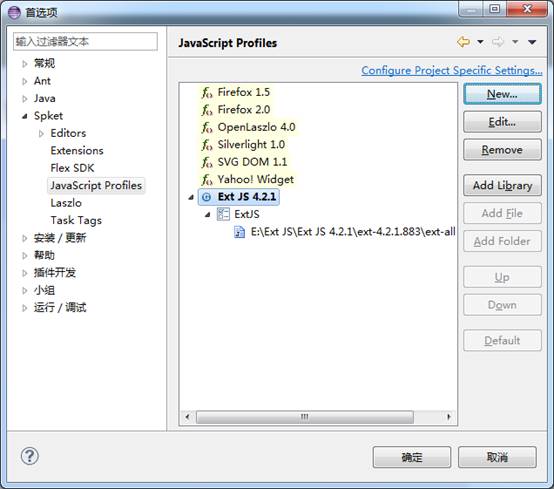Open back history dropdown arrow
The width and height of the screenshot is (554, 489).
(480, 42)
